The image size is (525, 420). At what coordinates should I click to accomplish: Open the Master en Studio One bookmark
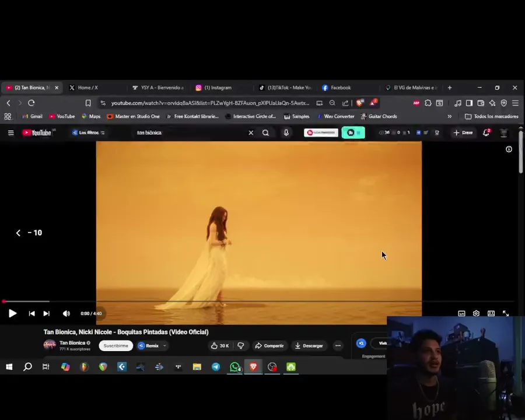[133, 117]
